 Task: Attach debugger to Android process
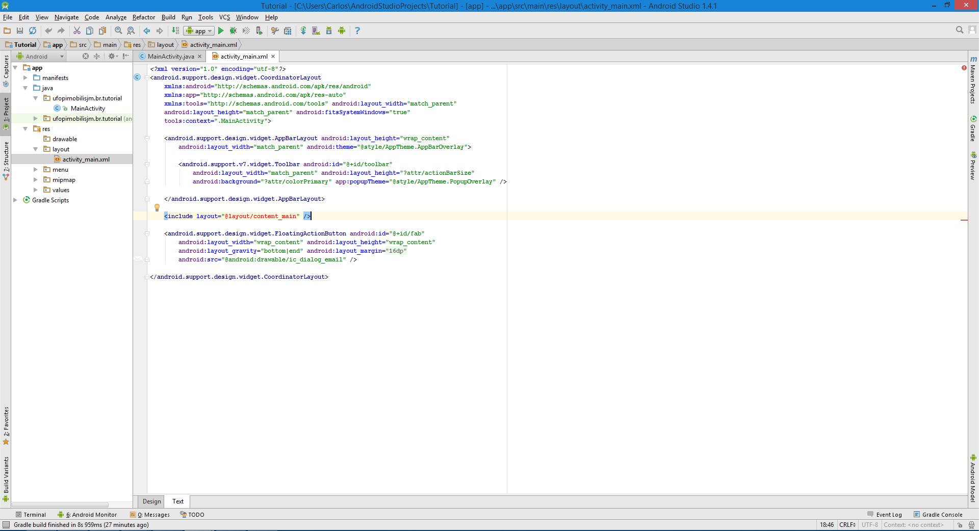coord(259,31)
